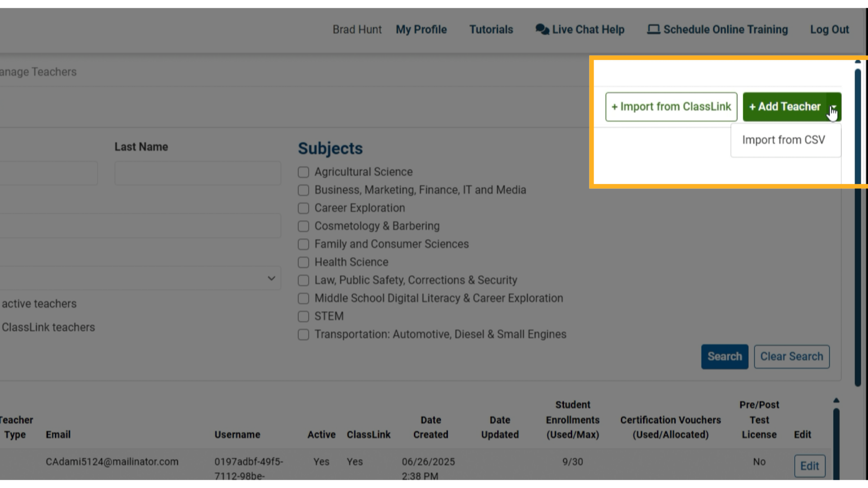The height and width of the screenshot is (488, 868).
Task: Open the Live Chat Help bubbles icon
Action: click(542, 29)
